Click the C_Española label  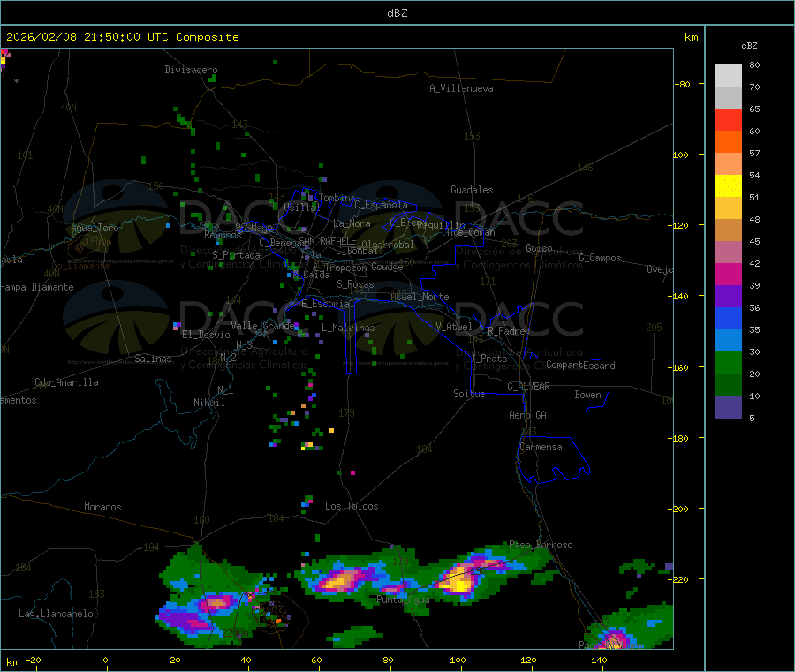[x=381, y=205]
